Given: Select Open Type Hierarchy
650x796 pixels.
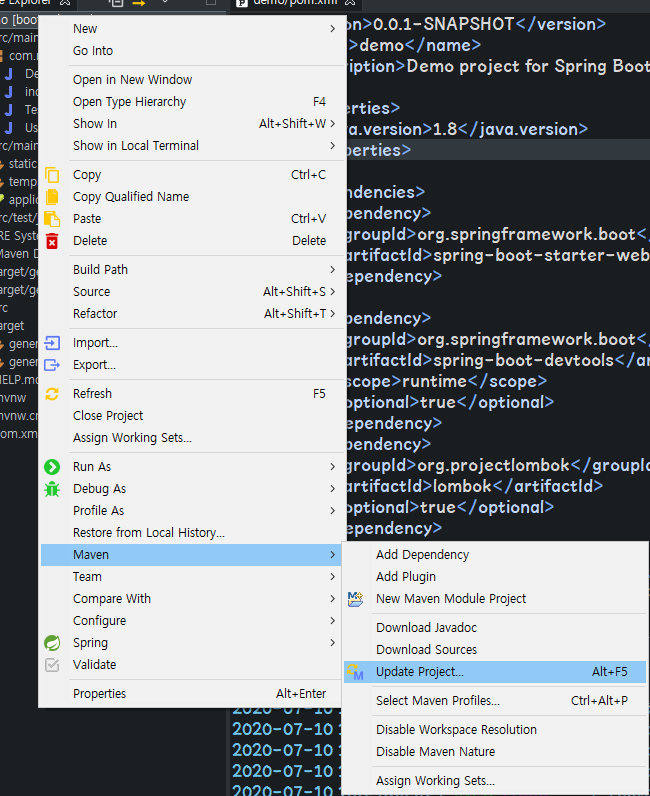Looking at the screenshot, I should 191,102.
